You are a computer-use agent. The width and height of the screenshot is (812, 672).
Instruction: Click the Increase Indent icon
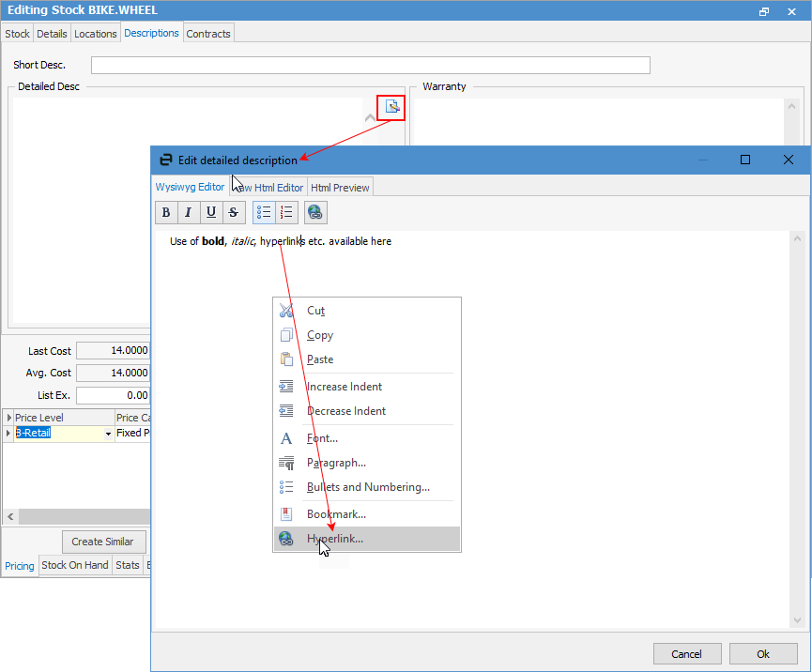click(x=286, y=387)
